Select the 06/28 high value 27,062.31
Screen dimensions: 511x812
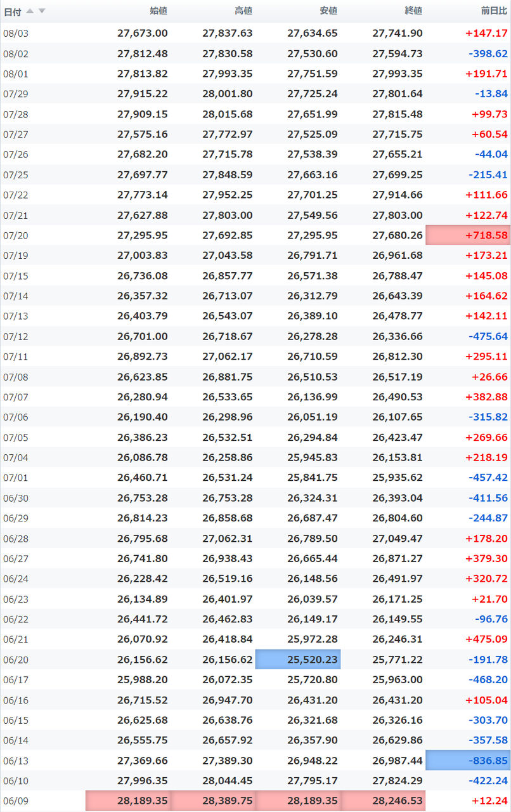(x=228, y=540)
